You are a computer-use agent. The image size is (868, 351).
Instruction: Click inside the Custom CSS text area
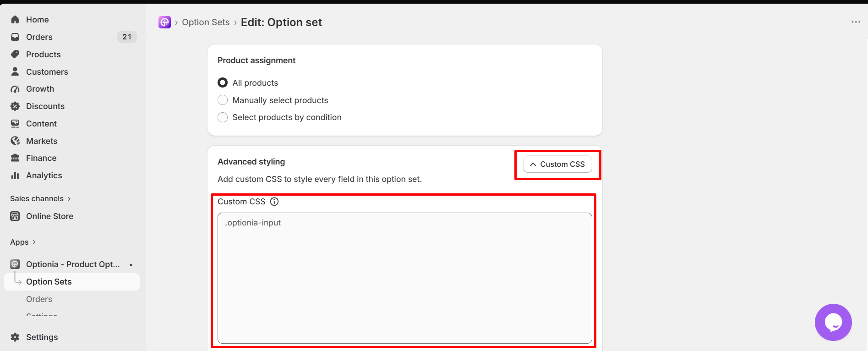tap(405, 278)
